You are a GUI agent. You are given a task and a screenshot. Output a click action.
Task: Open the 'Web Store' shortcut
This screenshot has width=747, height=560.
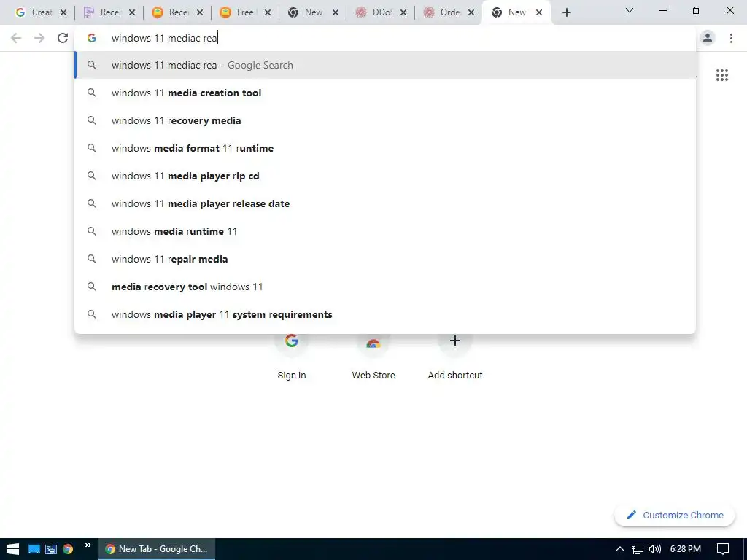(x=373, y=357)
